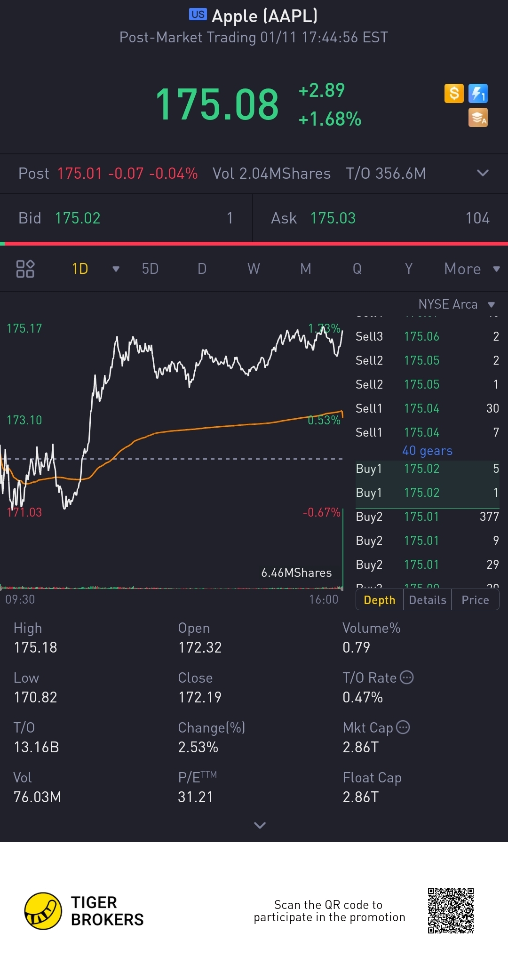Open the 1D timeframe dropdown arrow
This screenshot has width=508, height=980.
(116, 269)
